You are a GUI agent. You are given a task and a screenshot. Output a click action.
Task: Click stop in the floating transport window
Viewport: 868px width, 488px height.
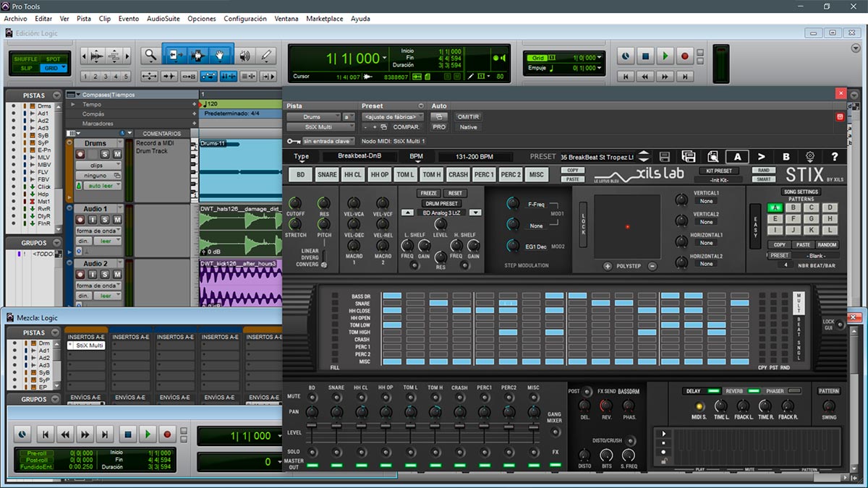(127, 435)
